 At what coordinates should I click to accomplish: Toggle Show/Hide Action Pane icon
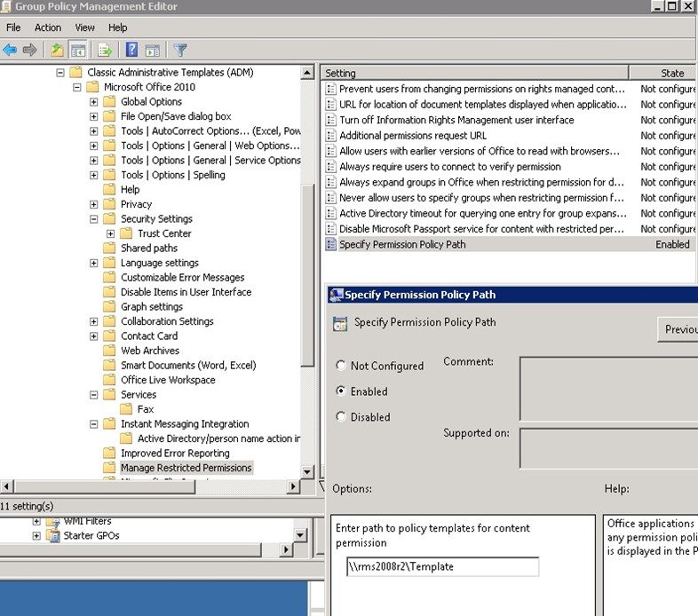click(152, 50)
